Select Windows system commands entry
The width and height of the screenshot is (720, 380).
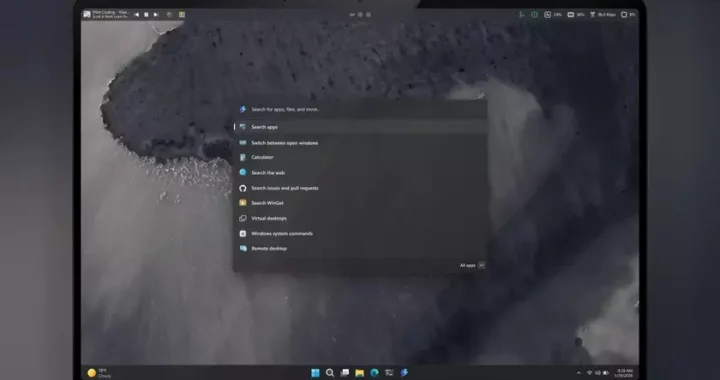tap(360, 233)
